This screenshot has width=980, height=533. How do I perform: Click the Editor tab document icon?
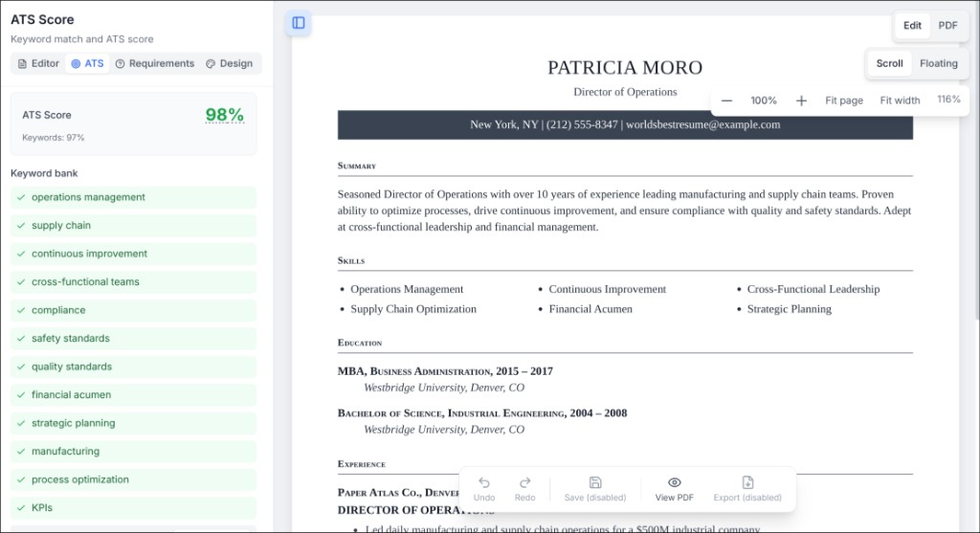pyautogui.click(x=23, y=64)
